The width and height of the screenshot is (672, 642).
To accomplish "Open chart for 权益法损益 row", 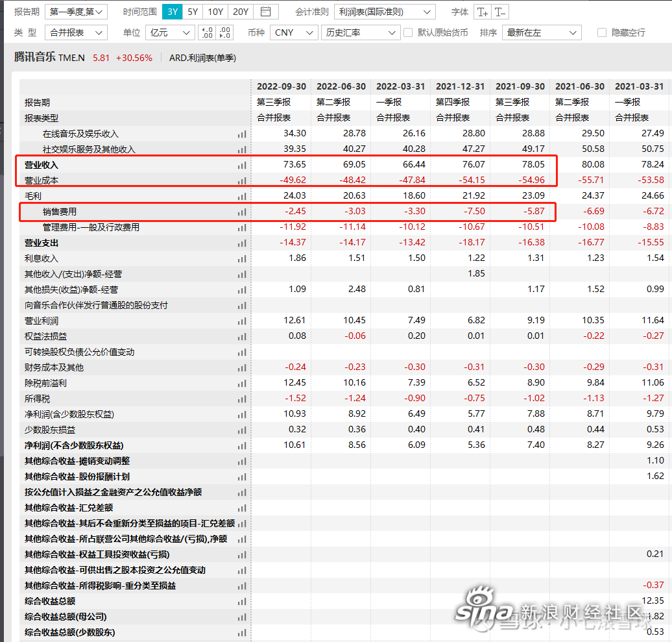I will coord(242,337).
